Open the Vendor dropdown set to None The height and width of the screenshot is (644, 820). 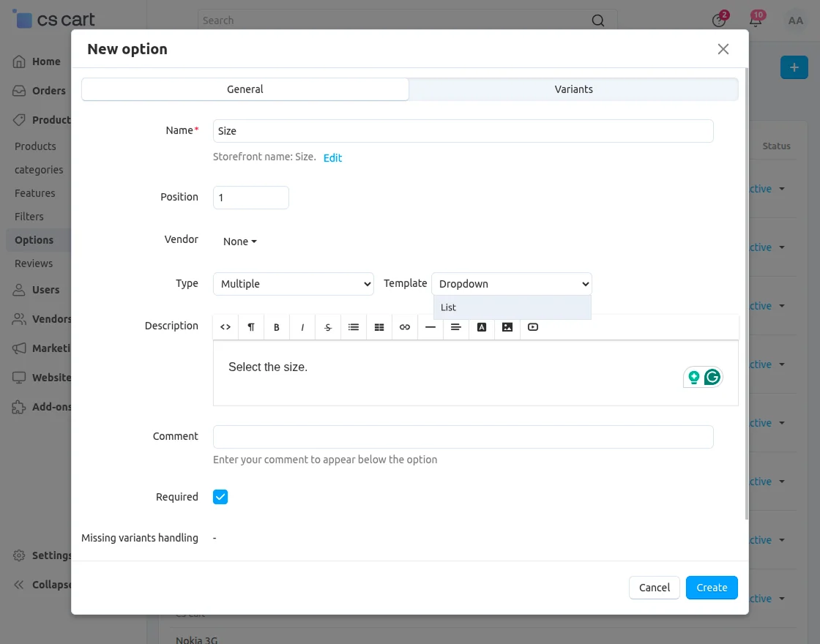pyautogui.click(x=239, y=241)
